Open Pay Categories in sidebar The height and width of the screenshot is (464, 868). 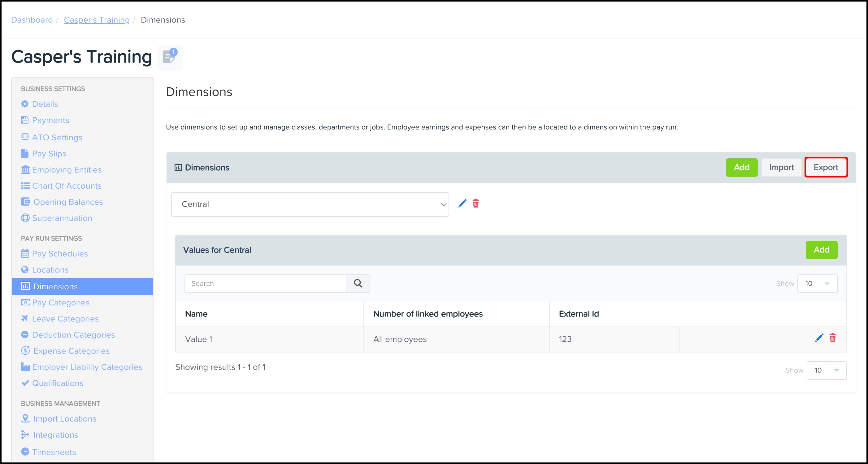(x=61, y=303)
